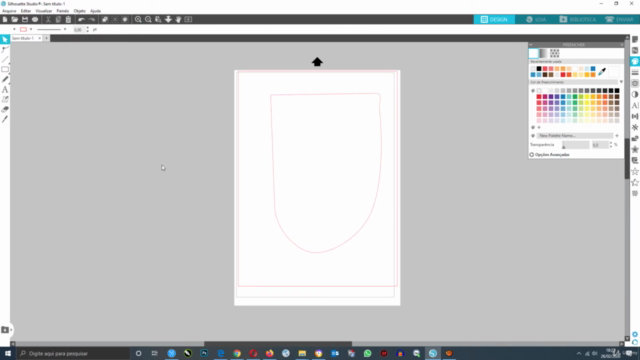Open the line color dropdown arrow
The height and width of the screenshot is (360, 640).
coord(31,29)
